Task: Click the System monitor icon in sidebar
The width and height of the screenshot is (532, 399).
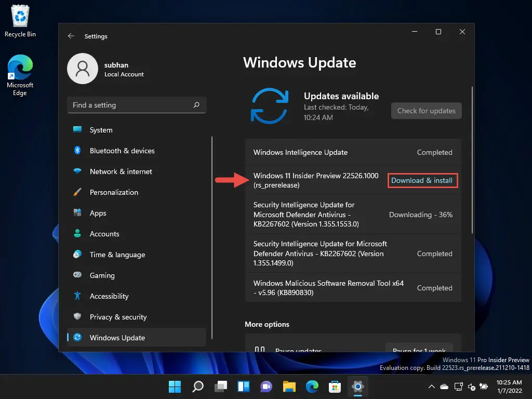Action: point(77,129)
